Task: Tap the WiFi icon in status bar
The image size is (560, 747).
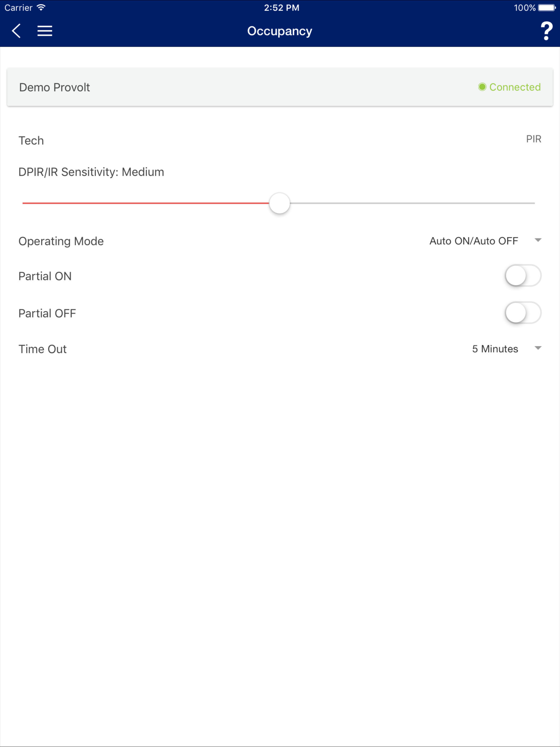Action: [x=41, y=7]
